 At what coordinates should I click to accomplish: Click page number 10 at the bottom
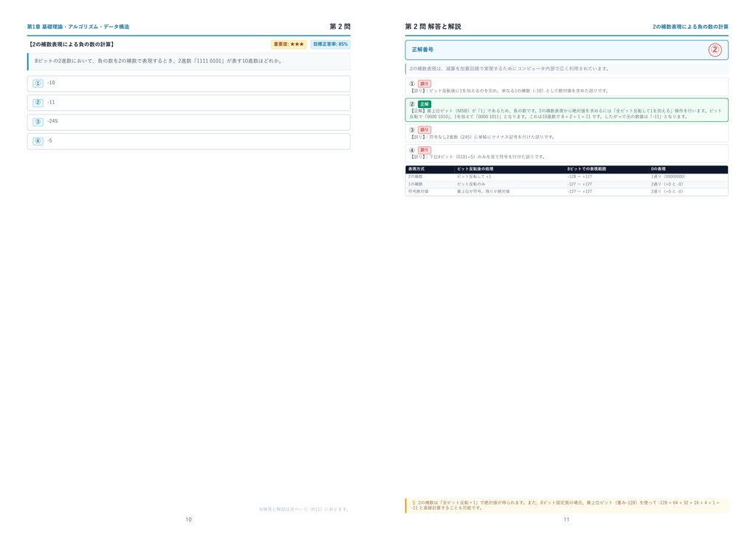point(188,519)
